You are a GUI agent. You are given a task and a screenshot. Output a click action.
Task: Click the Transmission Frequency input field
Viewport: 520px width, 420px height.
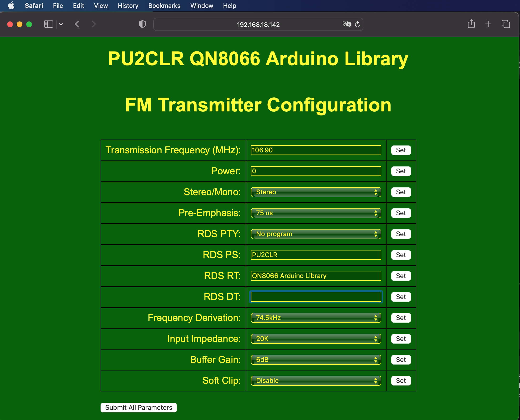[316, 150]
